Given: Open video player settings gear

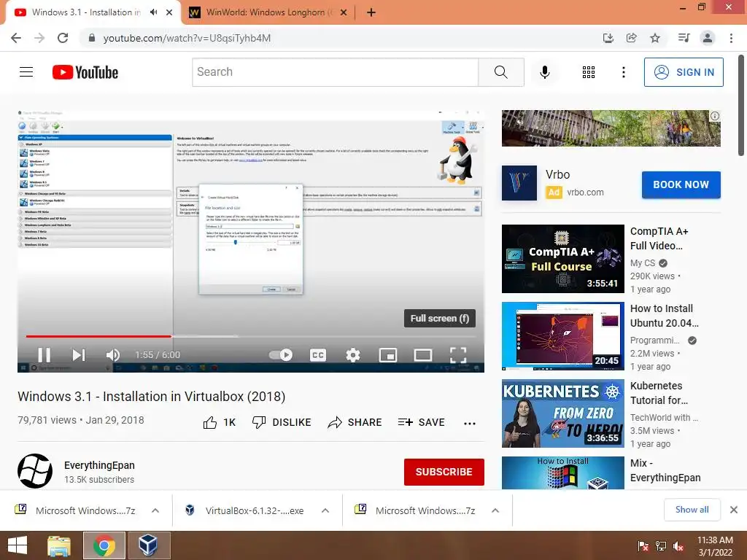Looking at the screenshot, I should pos(353,355).
